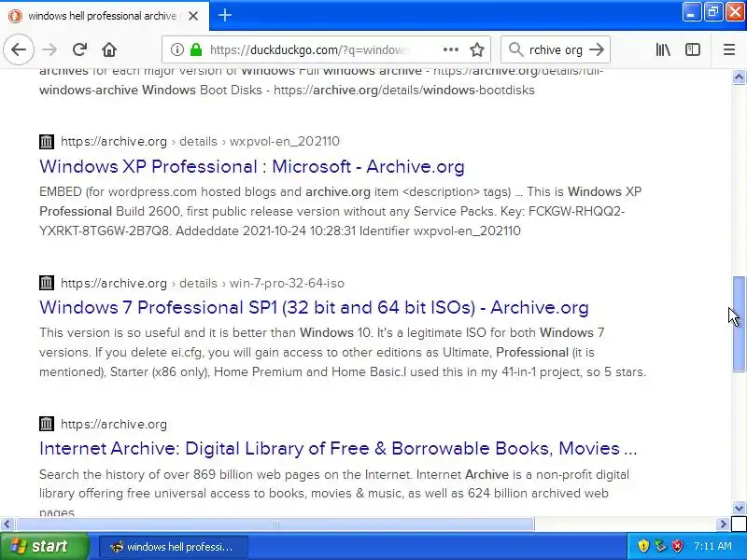Viewport: 747px width, 560px height.
Task: Open the browser home page
Action: tap(109, 49)
